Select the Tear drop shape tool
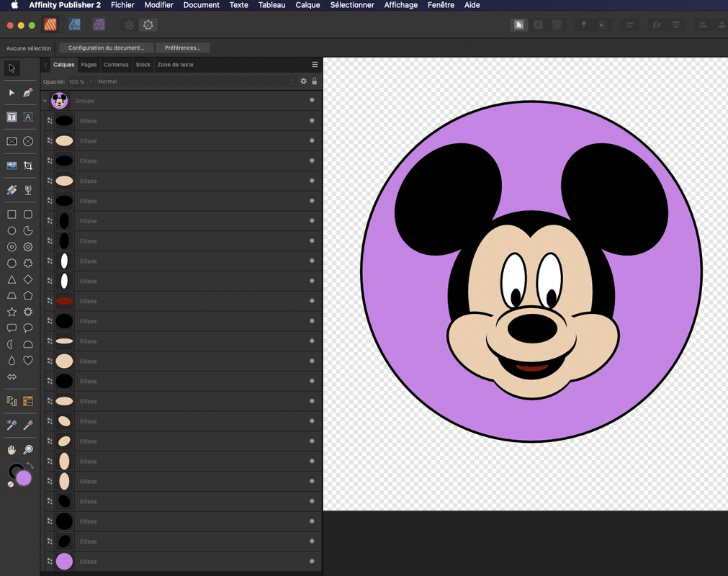The width and height of the screenshot is (728, 576). (12, 361)
